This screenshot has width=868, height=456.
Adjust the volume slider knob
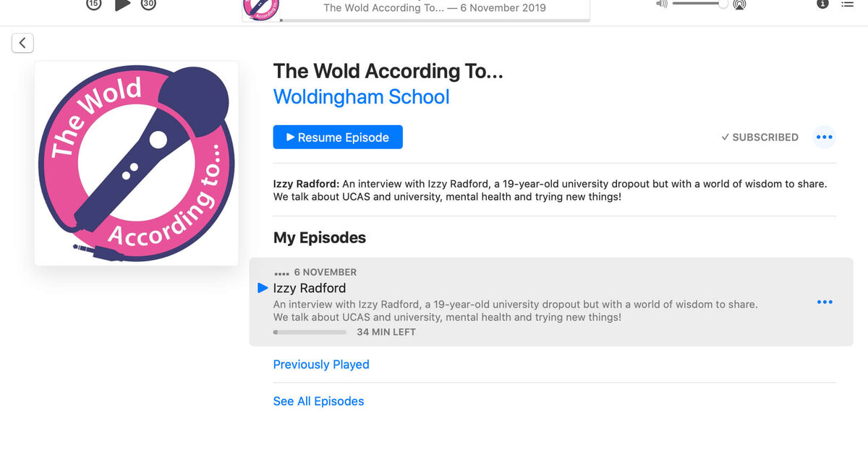point(723,4)
